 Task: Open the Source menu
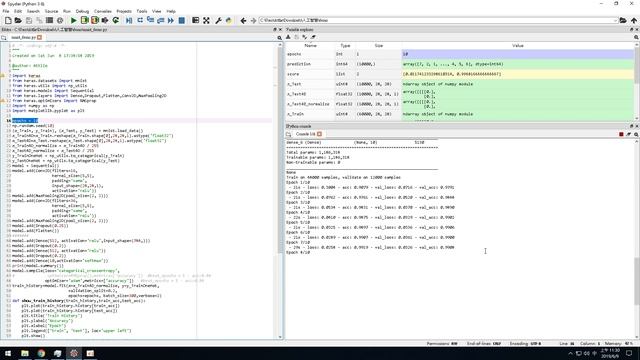pyautogui.click(x=51, y=11)
